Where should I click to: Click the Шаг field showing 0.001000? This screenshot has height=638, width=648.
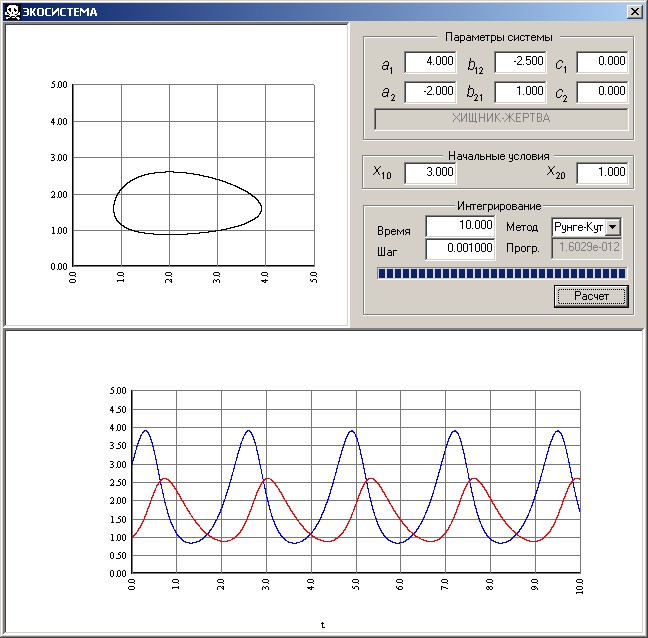coord(460,249)
